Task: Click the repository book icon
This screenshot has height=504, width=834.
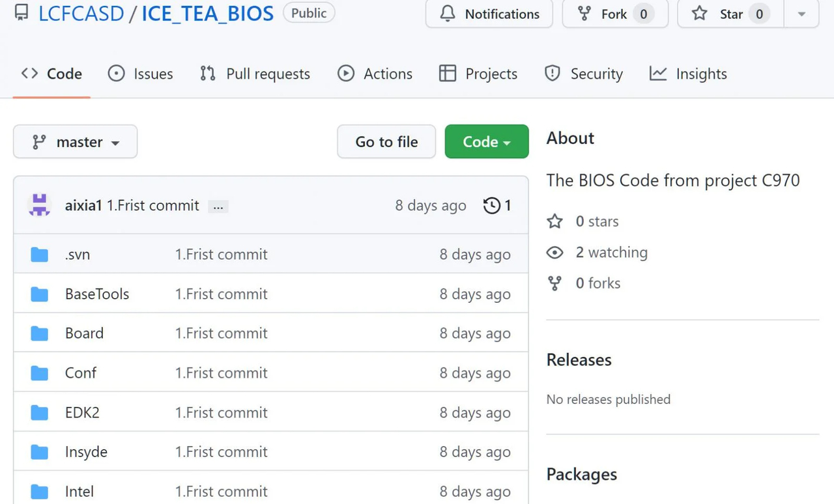Action: coord(21,13)
